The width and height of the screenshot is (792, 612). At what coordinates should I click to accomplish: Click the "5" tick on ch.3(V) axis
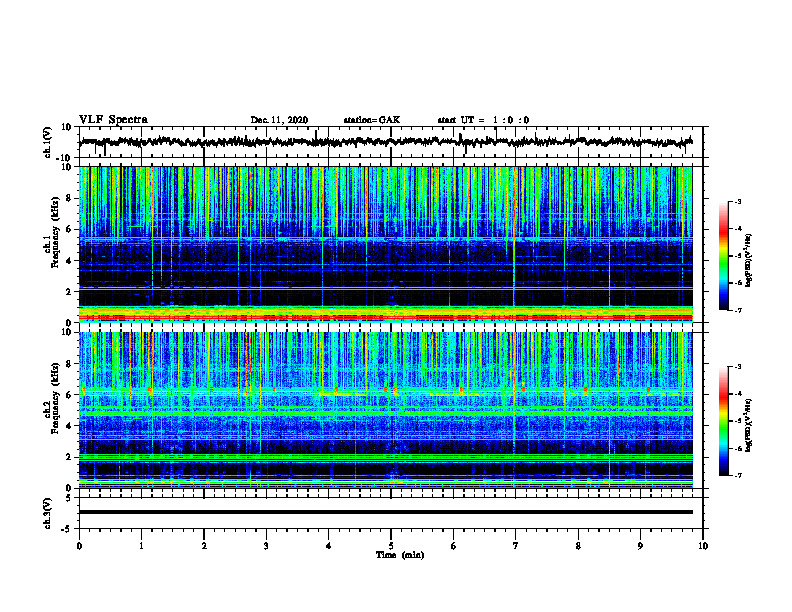(70, 498)
